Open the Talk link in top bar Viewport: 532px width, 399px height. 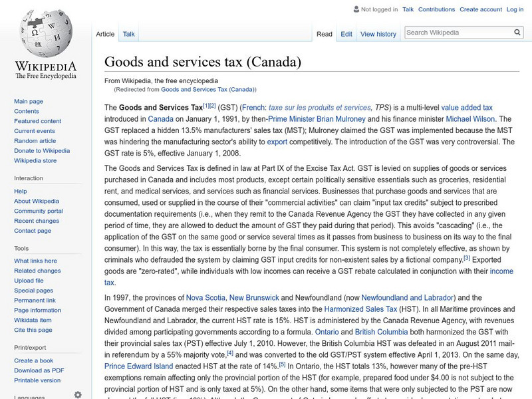[408, 9]
